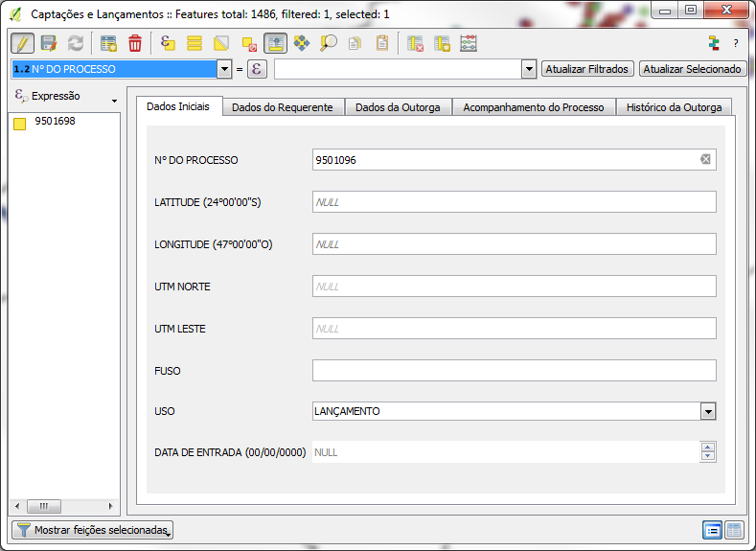Click the save edits icon

pyautogui.click(x=49, y=43)
